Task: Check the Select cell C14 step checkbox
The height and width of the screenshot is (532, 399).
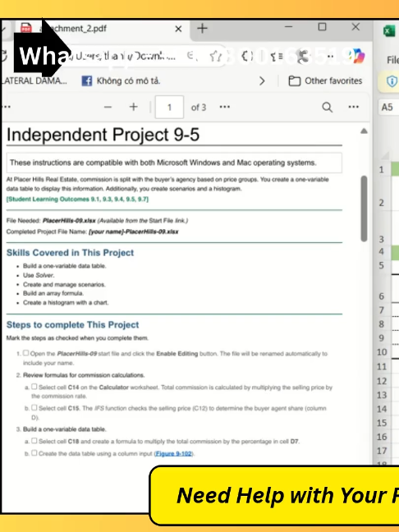Action: click(x=34, y=387)
